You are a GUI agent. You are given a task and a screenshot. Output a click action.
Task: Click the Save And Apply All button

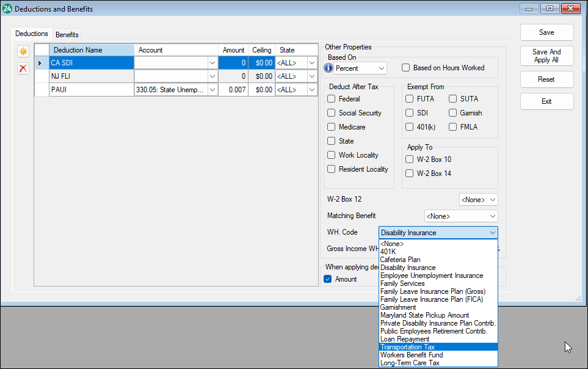(546, 56)
